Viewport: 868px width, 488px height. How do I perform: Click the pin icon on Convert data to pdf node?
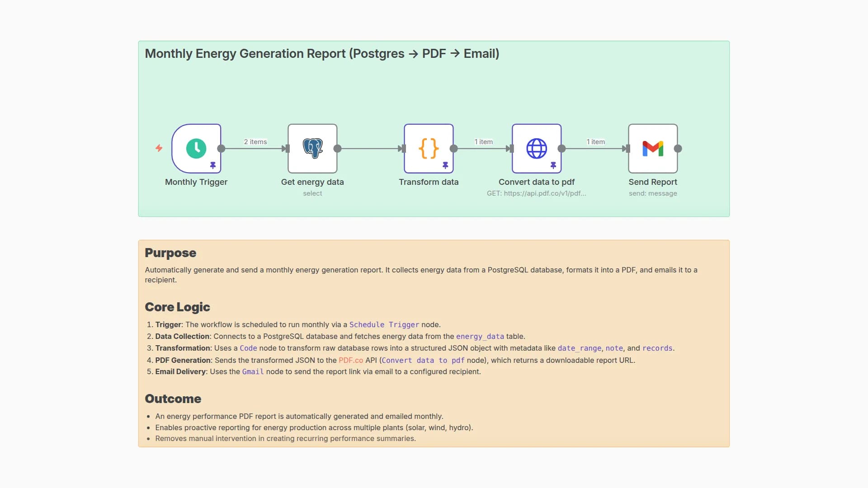tap(553, 165)
